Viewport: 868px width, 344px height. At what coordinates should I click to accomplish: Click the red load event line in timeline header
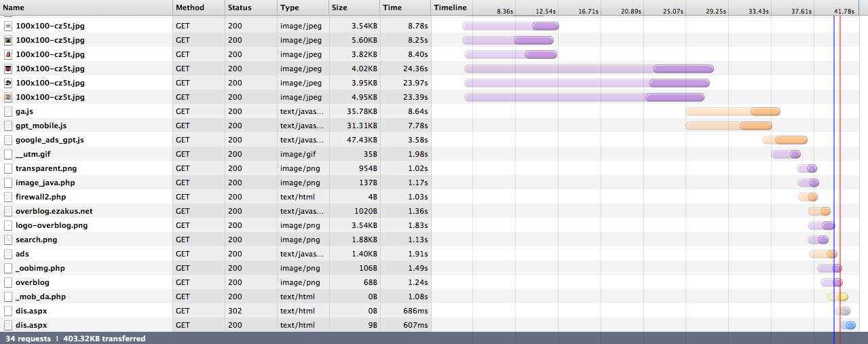point(840,7)
